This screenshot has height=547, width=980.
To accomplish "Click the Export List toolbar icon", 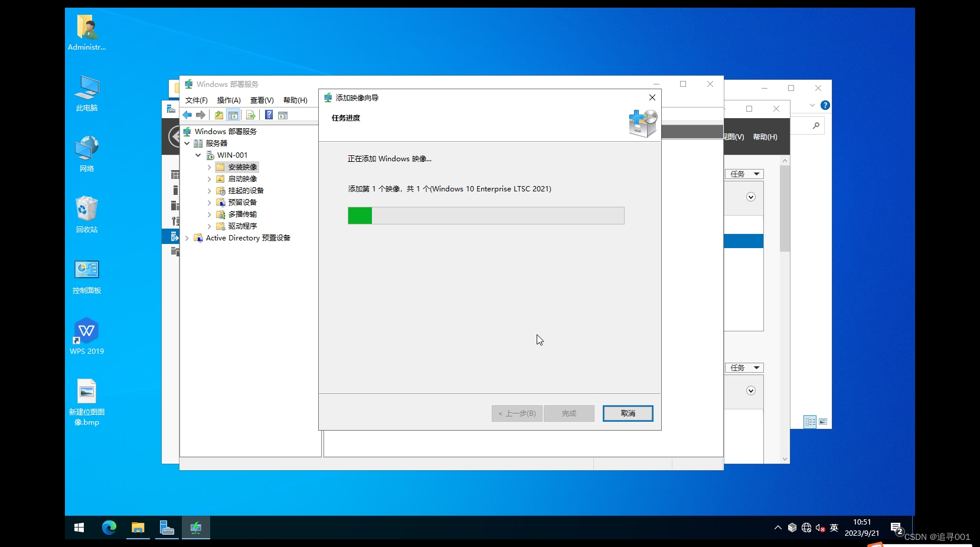I will tap(251, 115).
